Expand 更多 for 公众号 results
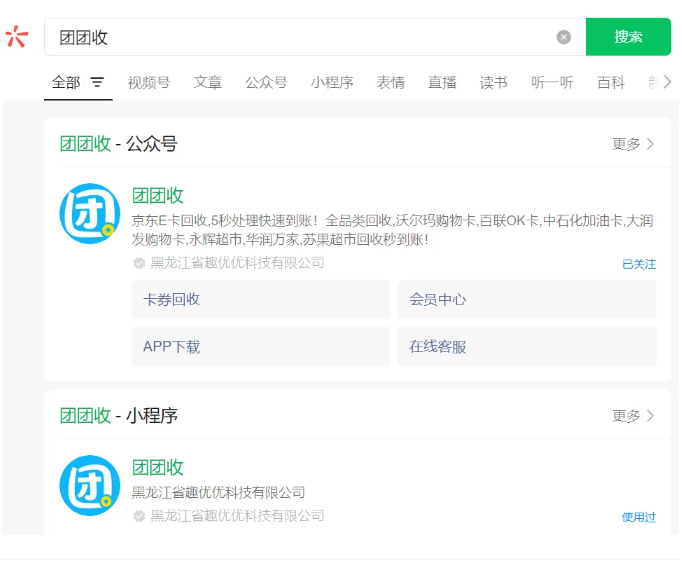 click(x=633, y=144)
